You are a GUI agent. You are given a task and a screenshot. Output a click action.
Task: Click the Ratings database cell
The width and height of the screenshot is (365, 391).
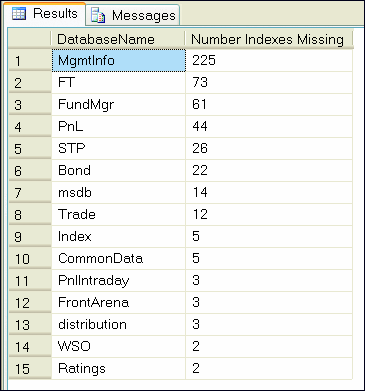118,368
